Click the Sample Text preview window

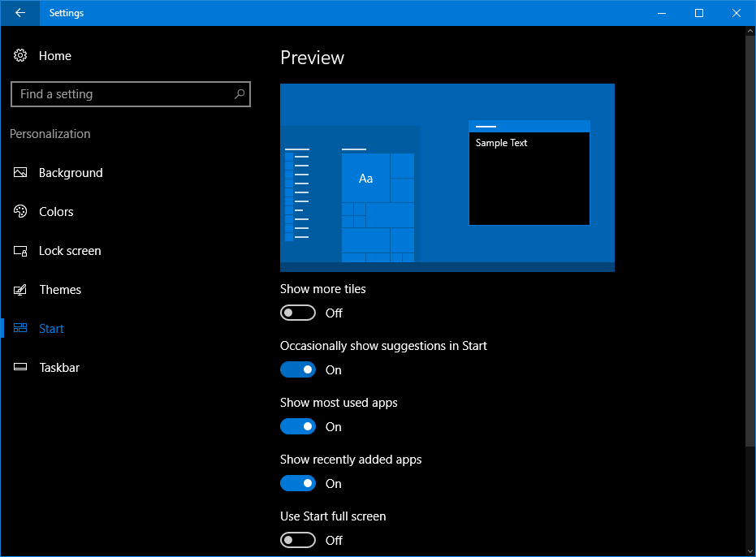[529, 177]
